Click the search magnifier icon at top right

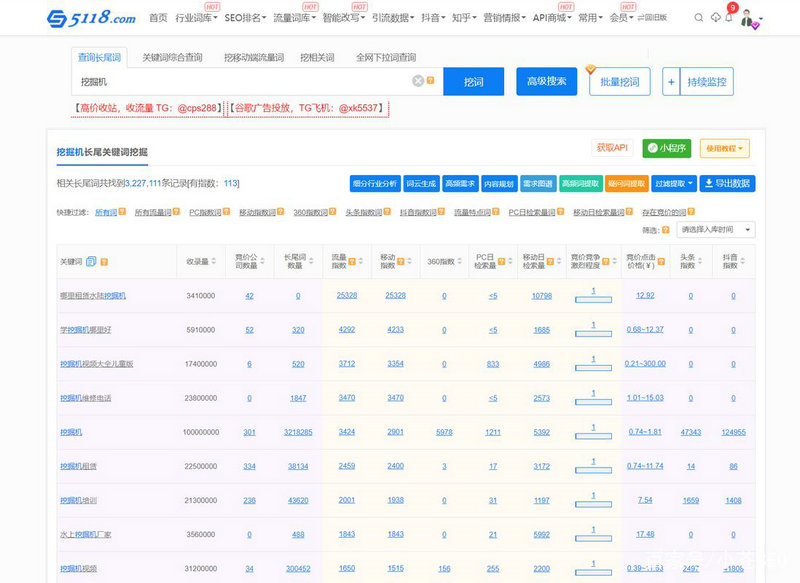(698, 17)
